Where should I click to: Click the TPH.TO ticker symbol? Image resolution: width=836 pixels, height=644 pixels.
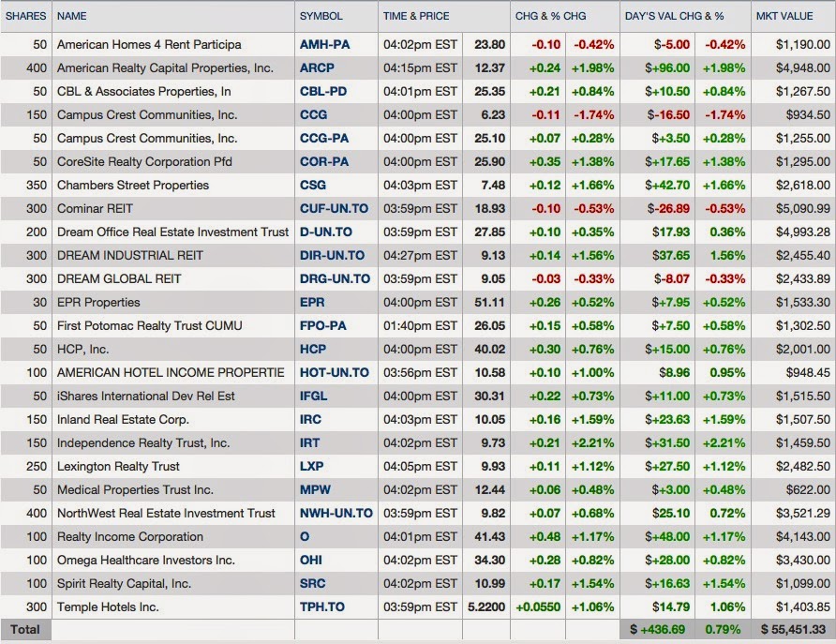[322, 607]
